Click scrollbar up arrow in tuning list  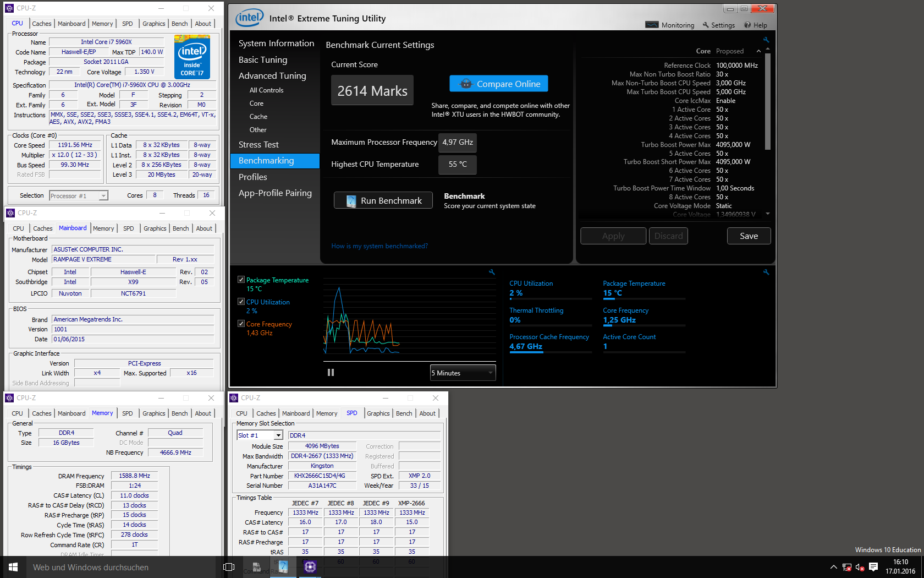[x=768, y=50]
